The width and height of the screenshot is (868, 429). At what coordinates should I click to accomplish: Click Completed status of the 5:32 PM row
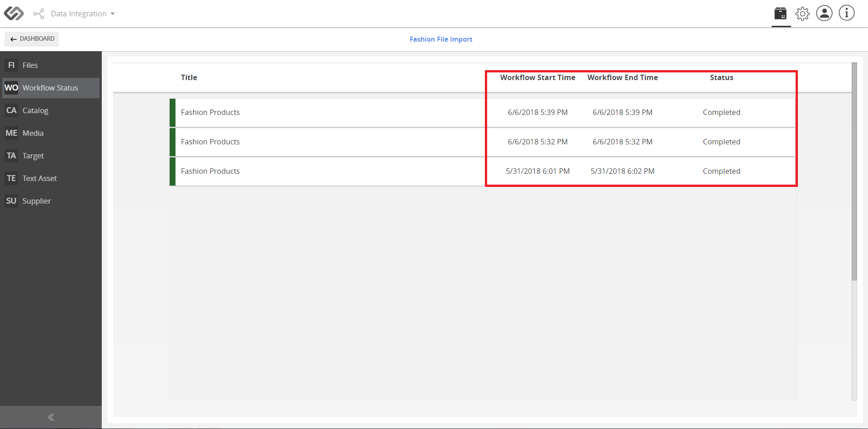721,142
